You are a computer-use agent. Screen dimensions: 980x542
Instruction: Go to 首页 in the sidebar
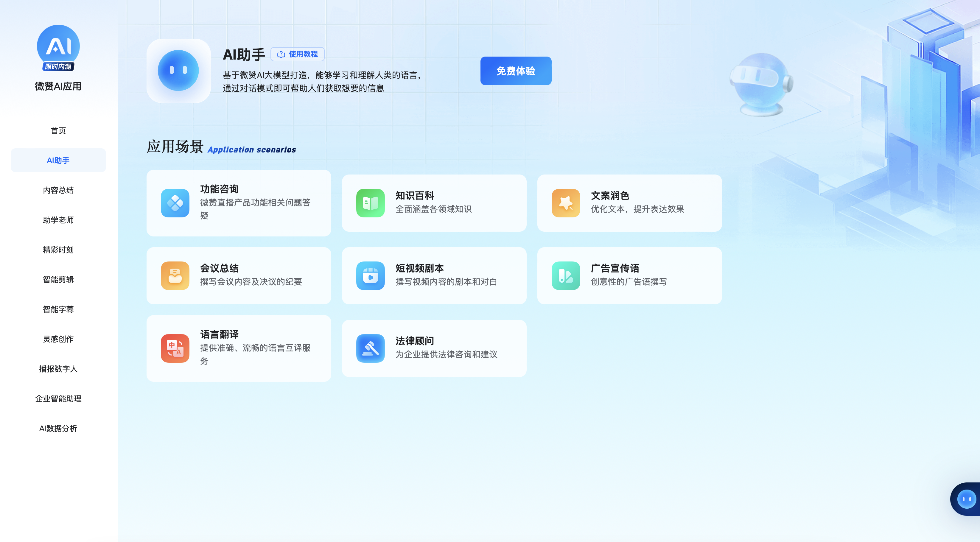tap(58, 130)
